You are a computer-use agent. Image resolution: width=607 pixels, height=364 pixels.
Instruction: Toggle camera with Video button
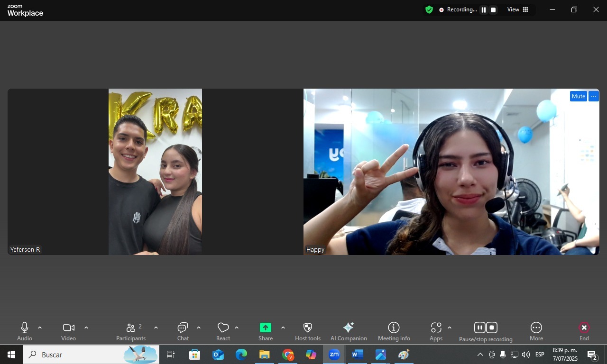coord(68,328)
